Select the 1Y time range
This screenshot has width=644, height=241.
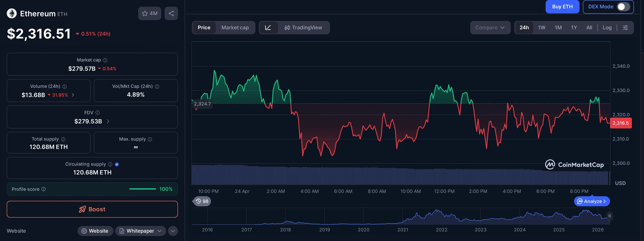pyautogui.click(x=574, y=27)
